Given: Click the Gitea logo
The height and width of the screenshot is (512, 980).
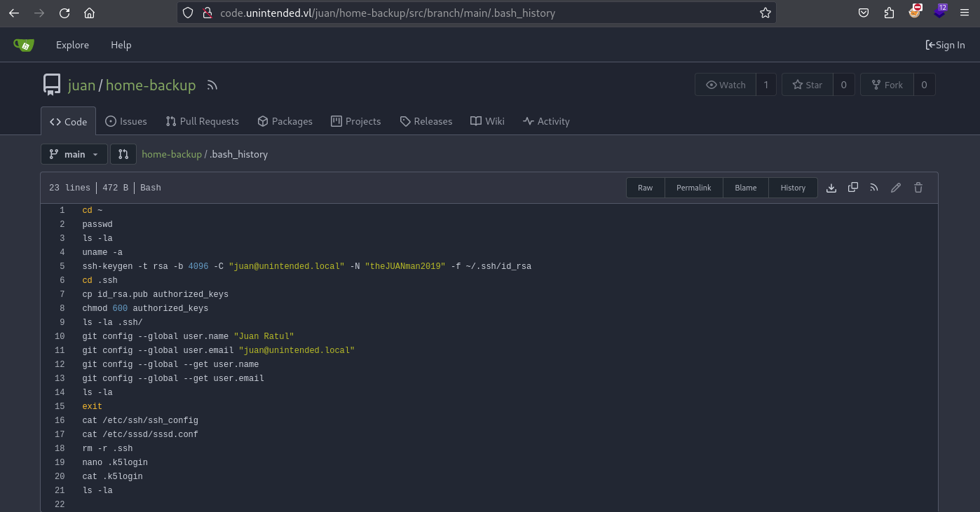Looking at the screenshot, I should coord(23,45).
